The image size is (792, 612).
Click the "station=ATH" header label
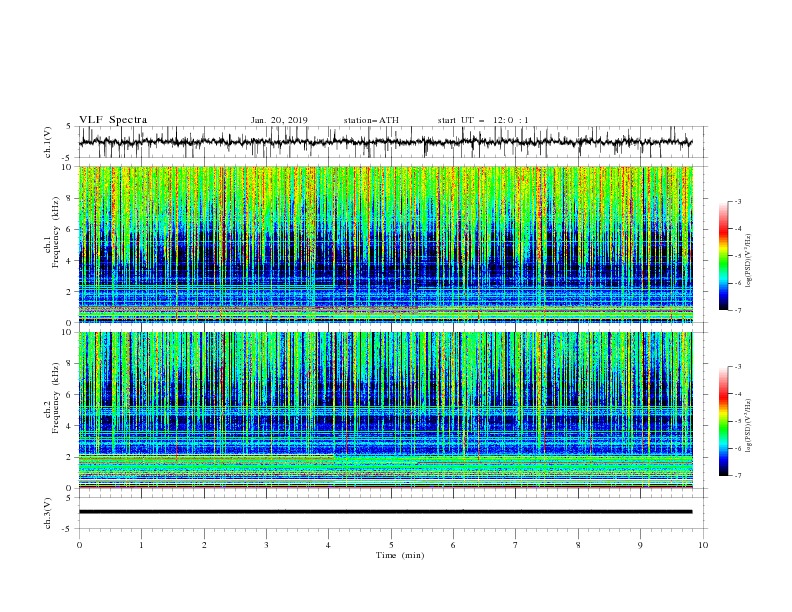coord(371,120)
